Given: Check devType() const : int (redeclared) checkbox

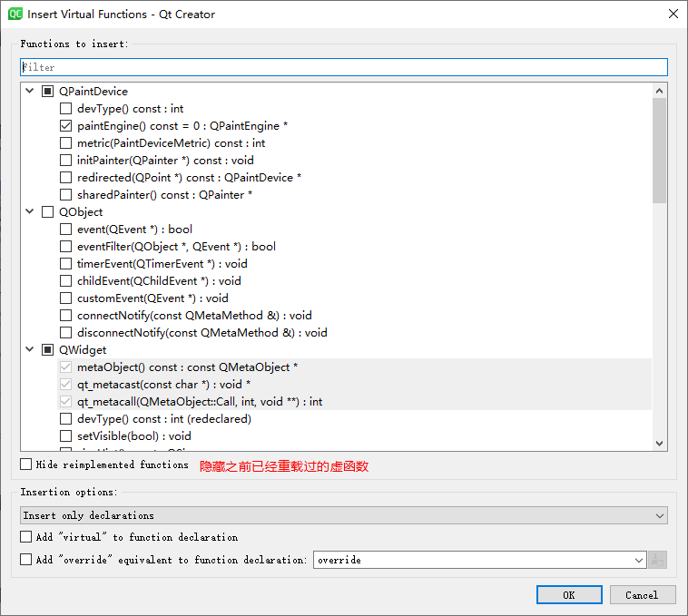Looking at the screenshot, I should (66, 419).
